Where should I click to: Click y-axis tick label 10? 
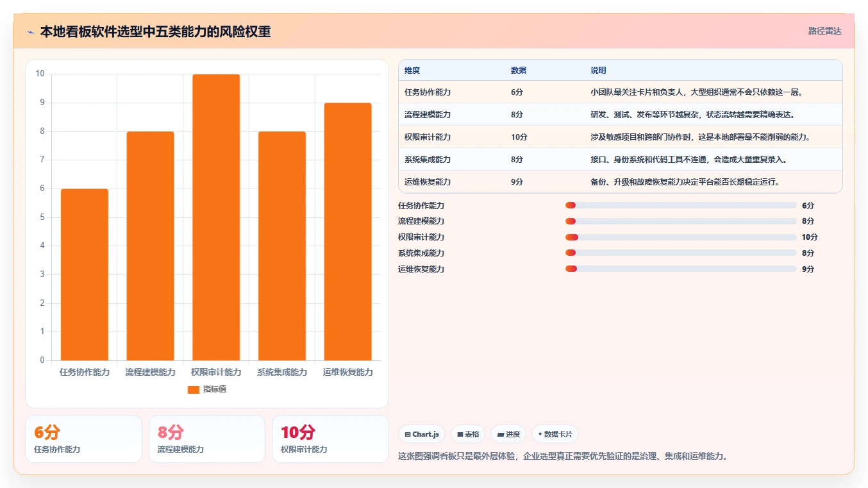[40, 74]
